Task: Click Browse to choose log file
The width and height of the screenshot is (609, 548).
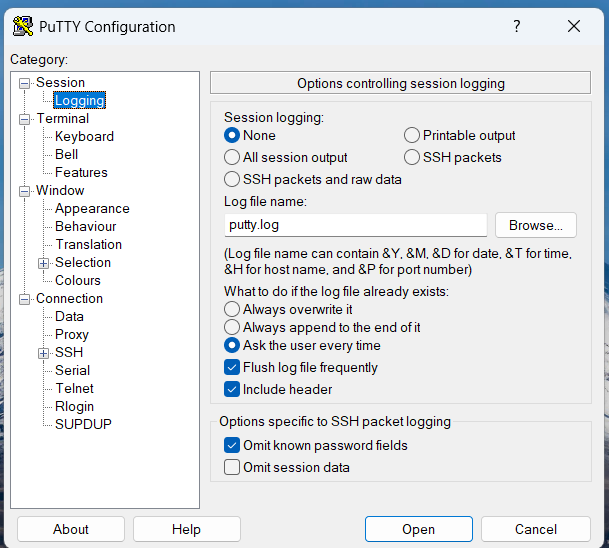Action: (x=536, y=225)
